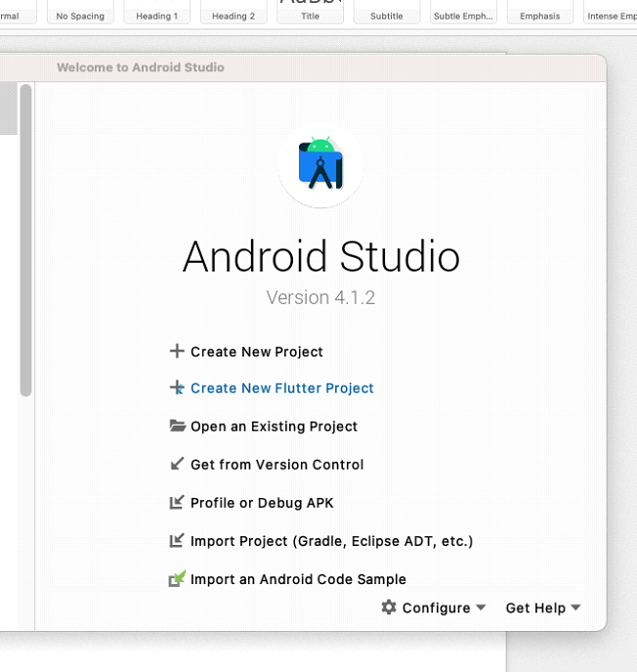This screenshot has width=637, height=672.
Task: Expand the Get Help dropdown
Action: tap(543, 608)
